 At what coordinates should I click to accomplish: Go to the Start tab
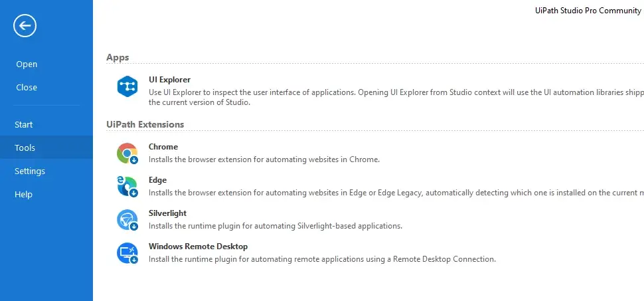click(x=46, y=125)
